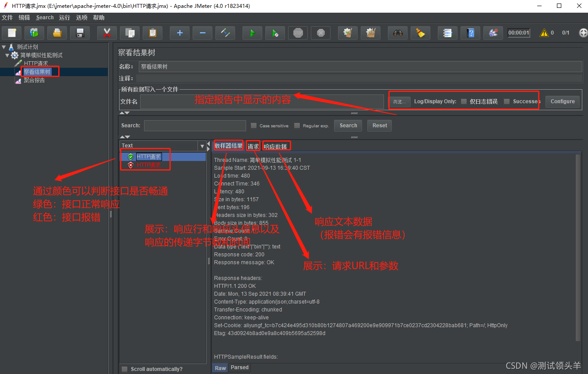
Task: Toggle the Case sensitive checkbox
Action: (254, 126)
